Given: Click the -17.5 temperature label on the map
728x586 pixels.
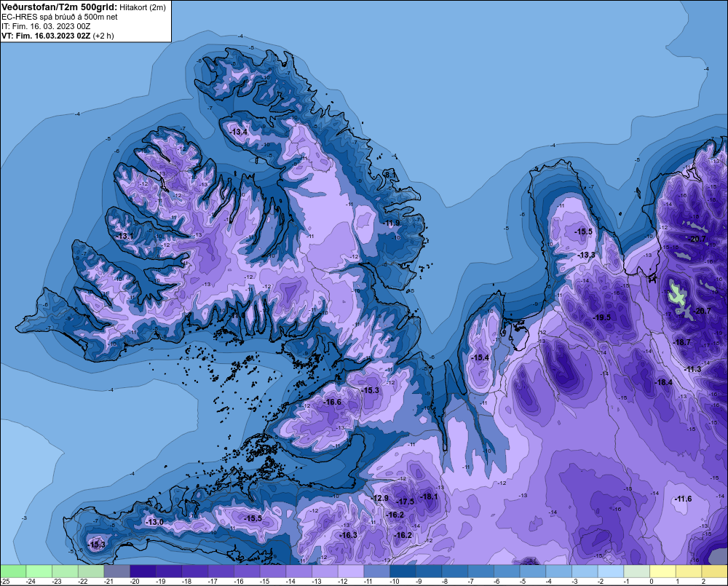Looking at the screenshot, I should (x=405, y=502).
